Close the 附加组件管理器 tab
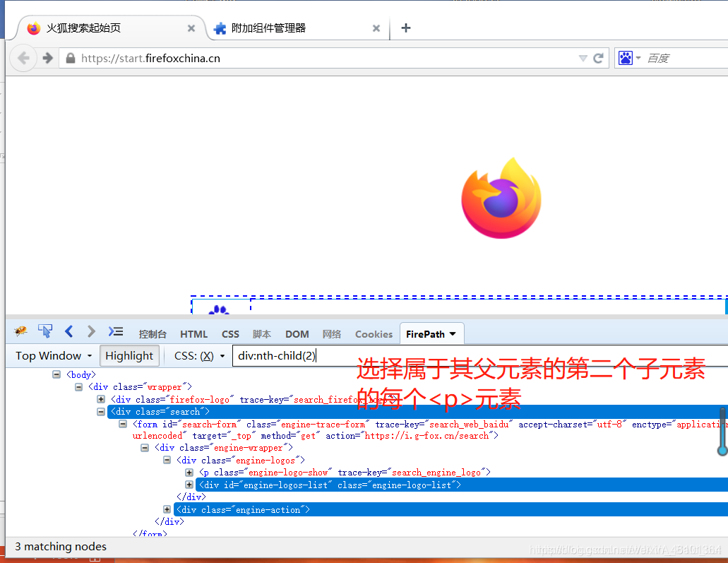This screenshot has height=563, width=728. click(376, 28)
